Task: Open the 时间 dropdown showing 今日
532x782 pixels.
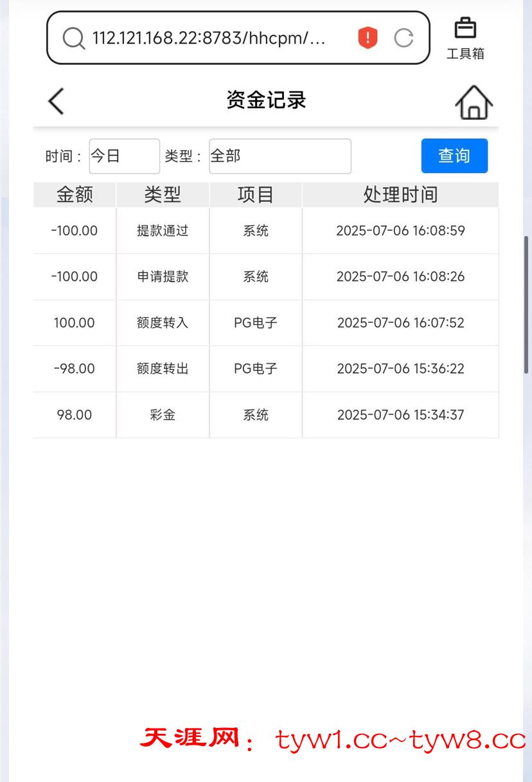Action: pos(124,156)
